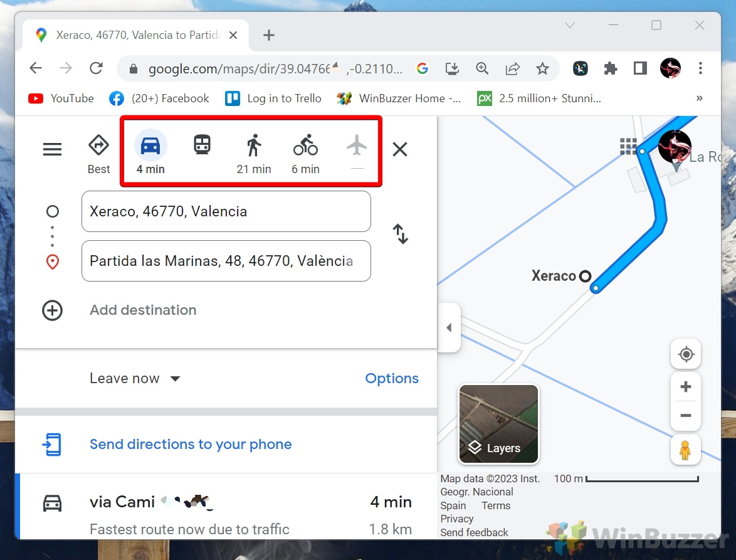Show your location on the map

[x=686, y=354]
